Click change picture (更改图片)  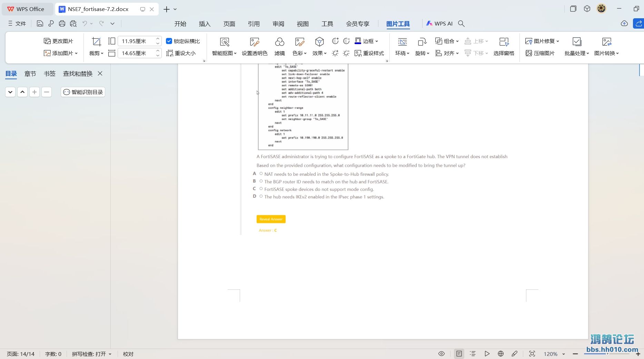coord(58,41)
